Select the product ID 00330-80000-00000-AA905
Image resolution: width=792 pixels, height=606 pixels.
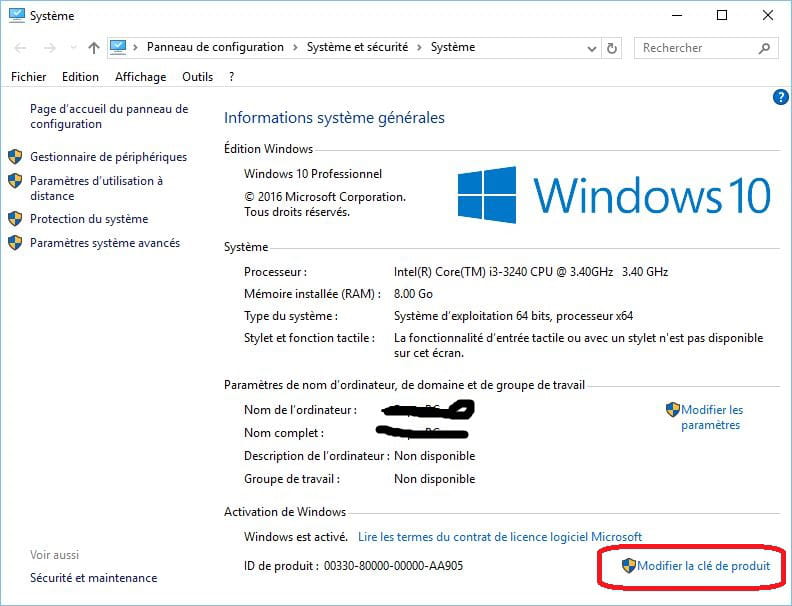point(393,566)
